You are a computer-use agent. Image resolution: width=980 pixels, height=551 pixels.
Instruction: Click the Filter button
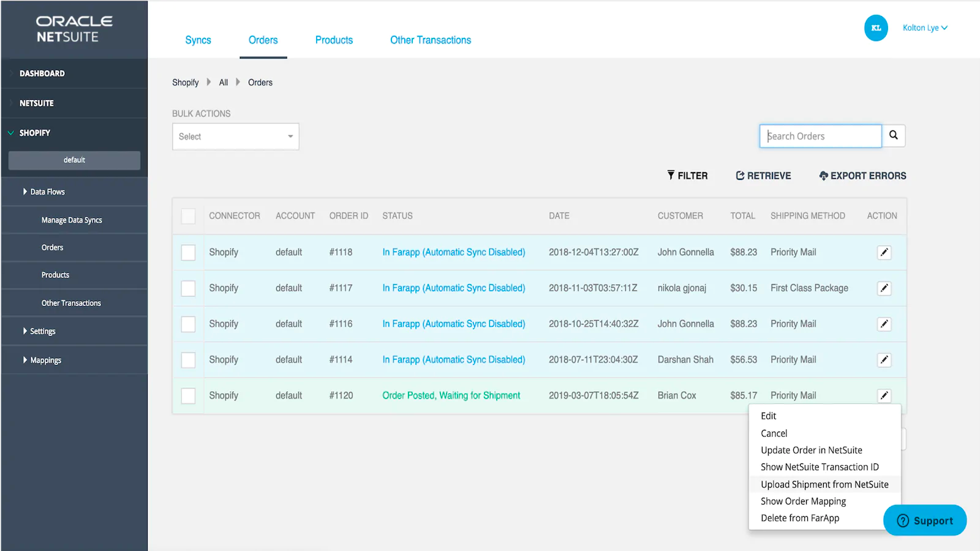coord(687,176)
